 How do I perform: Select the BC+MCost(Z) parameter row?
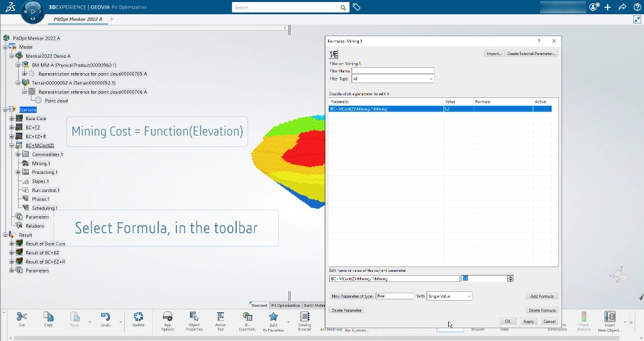coord(440,109)
